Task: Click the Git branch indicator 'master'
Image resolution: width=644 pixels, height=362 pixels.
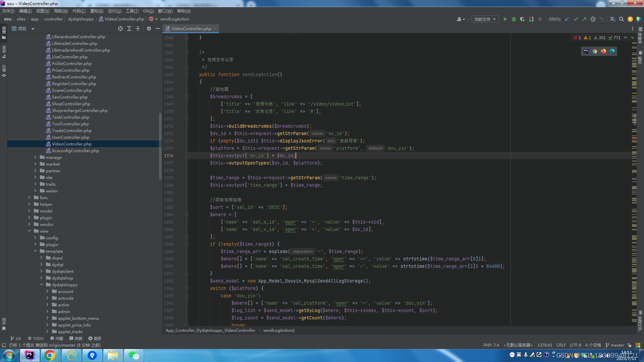Action: coord(616,345)
